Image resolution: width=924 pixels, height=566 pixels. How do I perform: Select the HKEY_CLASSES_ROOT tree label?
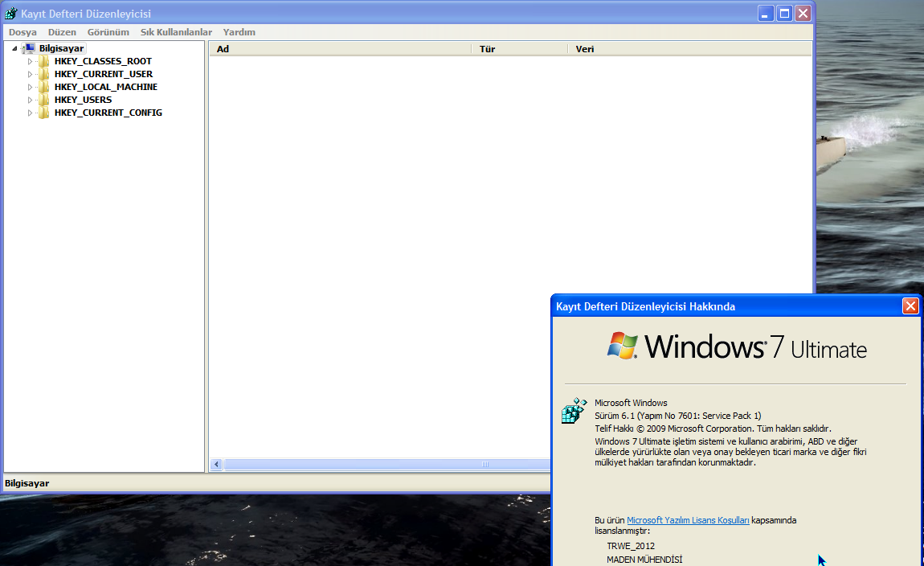(103, 61)
